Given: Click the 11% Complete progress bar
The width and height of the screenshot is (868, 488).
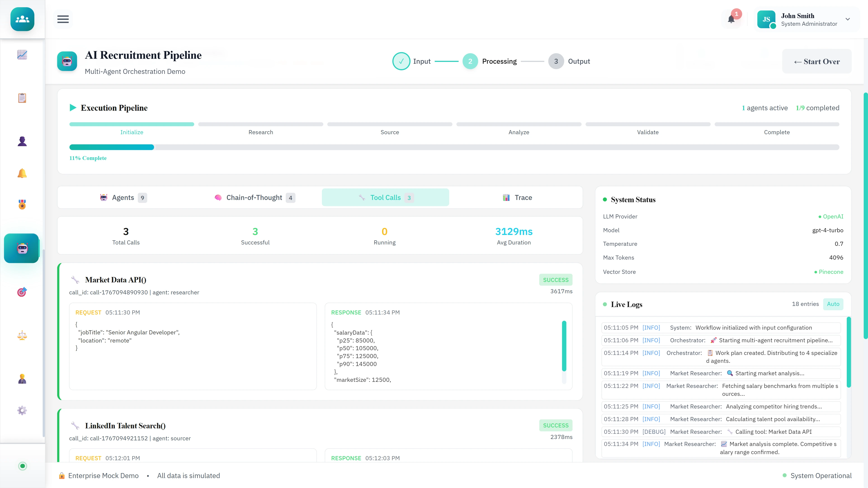Looking at the screenshot, I should [454, 147].
